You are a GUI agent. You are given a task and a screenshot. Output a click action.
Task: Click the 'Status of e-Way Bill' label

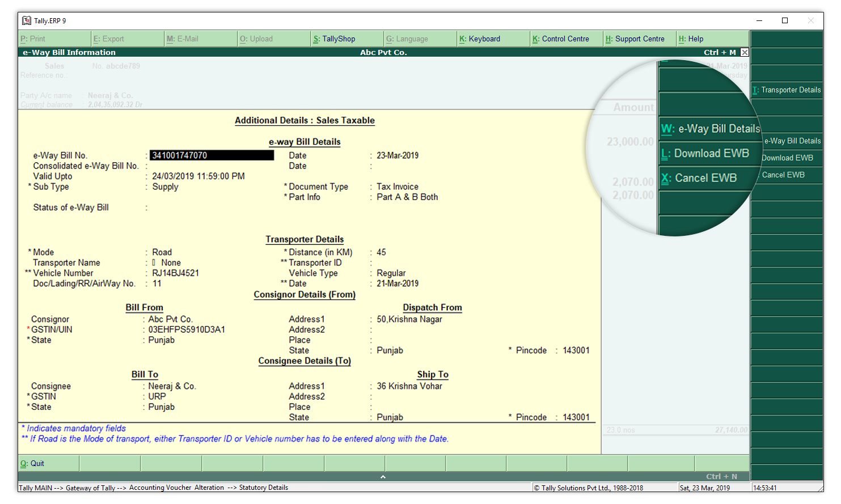(x=71, y=207)
